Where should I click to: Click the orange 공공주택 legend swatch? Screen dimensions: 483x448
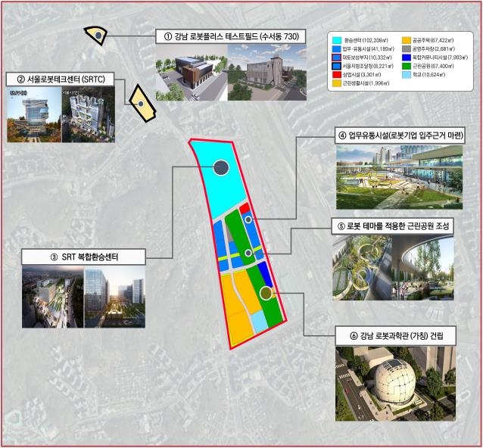[407, 40]
